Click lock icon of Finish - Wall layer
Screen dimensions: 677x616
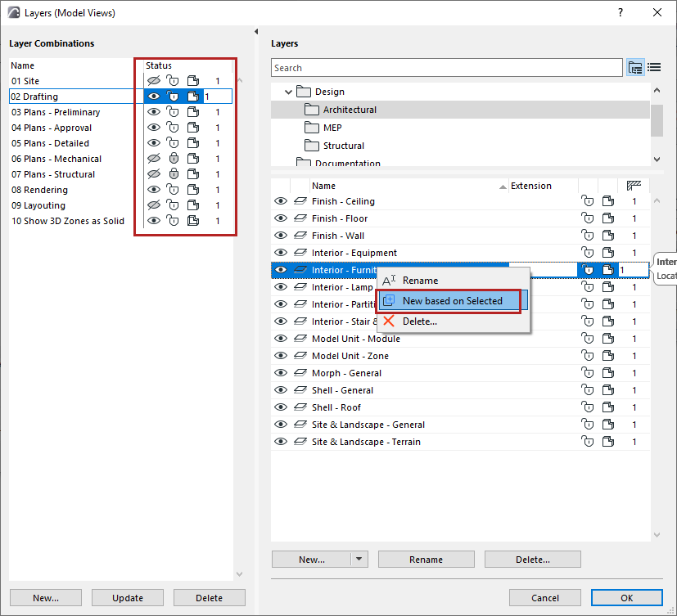(587, 236)
